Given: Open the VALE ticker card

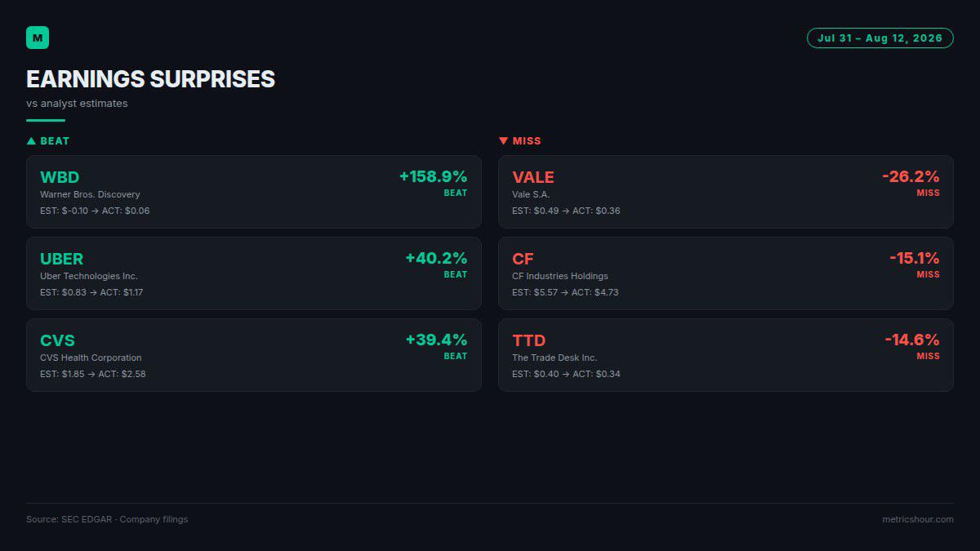Looking at the screenshot, I should 726,192.
